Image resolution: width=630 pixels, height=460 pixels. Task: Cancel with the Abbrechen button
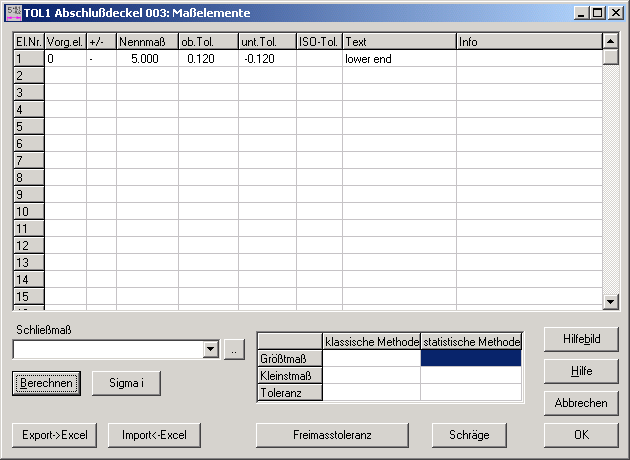pyautogui.click(x=581, y=403)
